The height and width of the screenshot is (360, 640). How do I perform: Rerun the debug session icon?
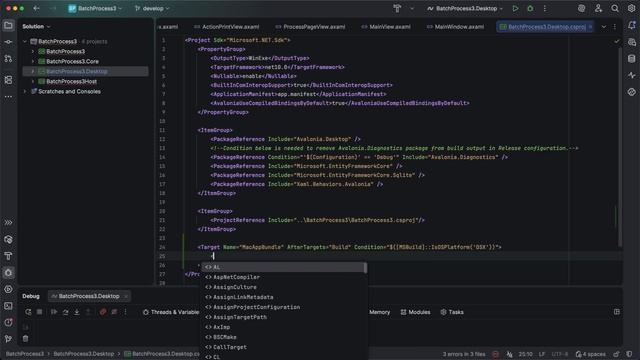pyautogui.click(x=28, y=312)
